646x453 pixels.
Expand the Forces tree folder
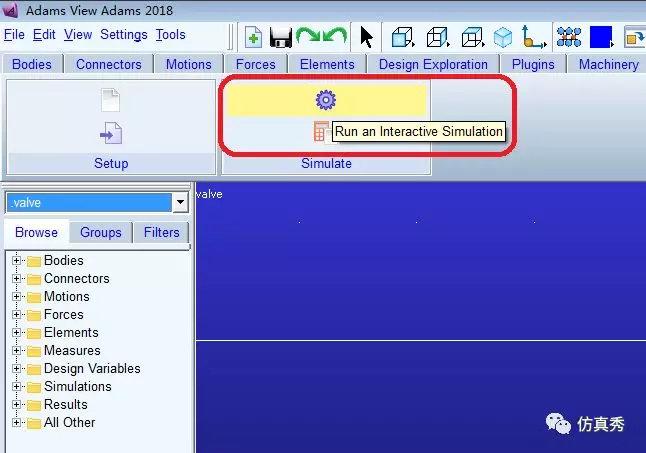click(16, 315)
